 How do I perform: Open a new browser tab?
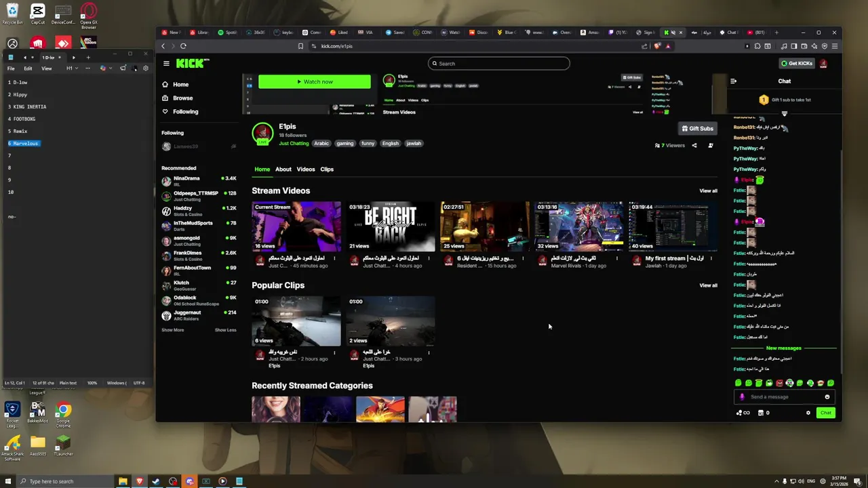[776, 33]
